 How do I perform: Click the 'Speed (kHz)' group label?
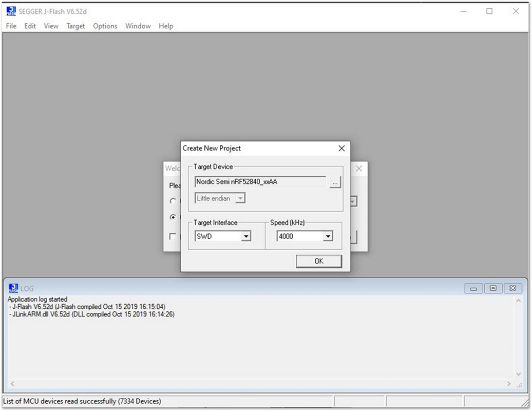288,222
